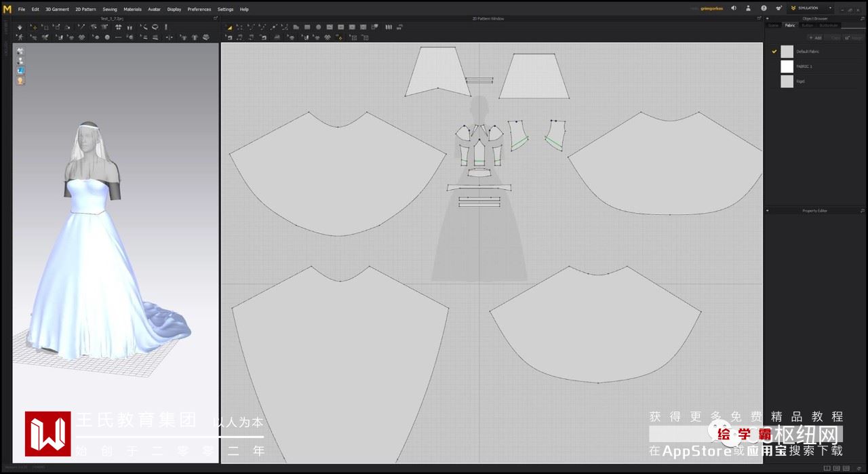Toggle the garment display icon in 3D view
Image resolution: width=868 pixels, height=474 pixels.
click(20, 51)
